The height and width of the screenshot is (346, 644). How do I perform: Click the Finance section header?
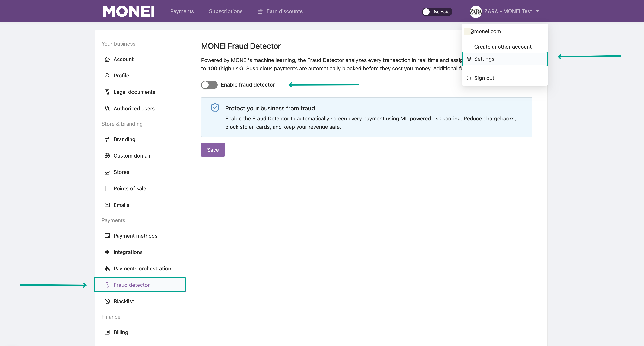click(x=111, y=317)
